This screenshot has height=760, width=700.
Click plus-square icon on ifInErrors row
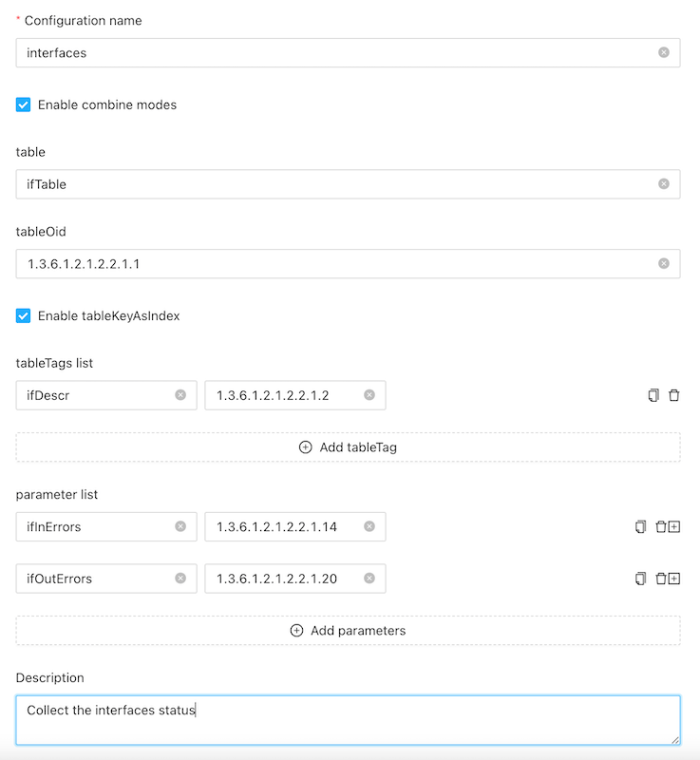[x=674, y=526]
